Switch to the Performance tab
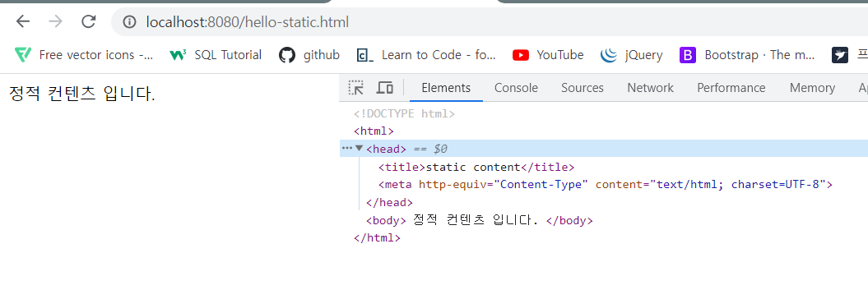 731,88
